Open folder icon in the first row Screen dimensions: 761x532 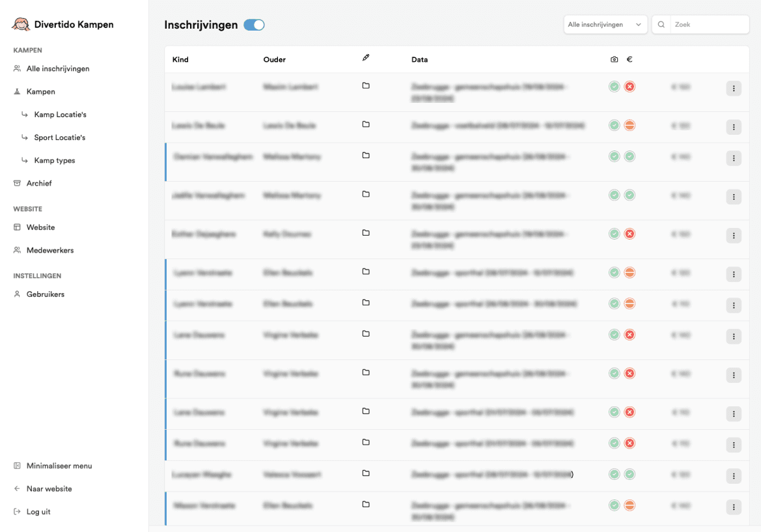366,86
